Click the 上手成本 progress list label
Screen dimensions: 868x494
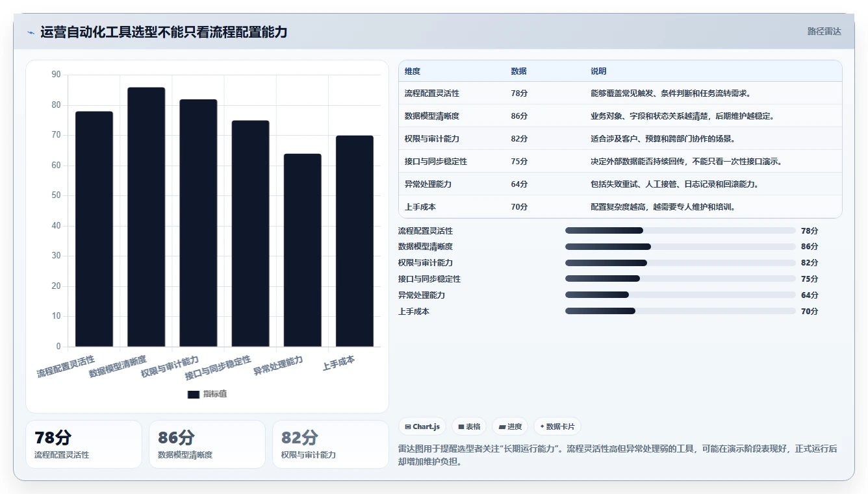coord(414,312)
